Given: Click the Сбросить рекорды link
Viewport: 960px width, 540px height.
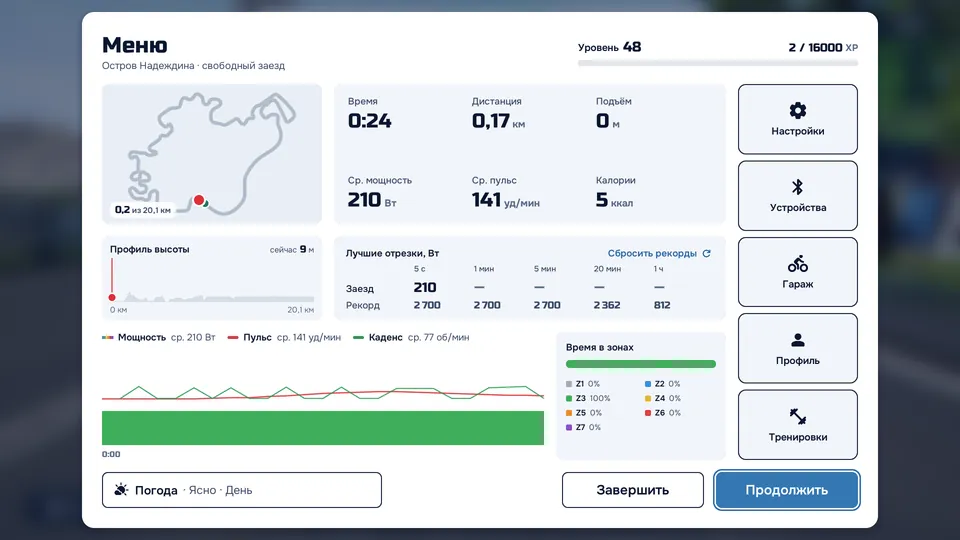Looking at the screenshot, I should click(x=652, y=253).
